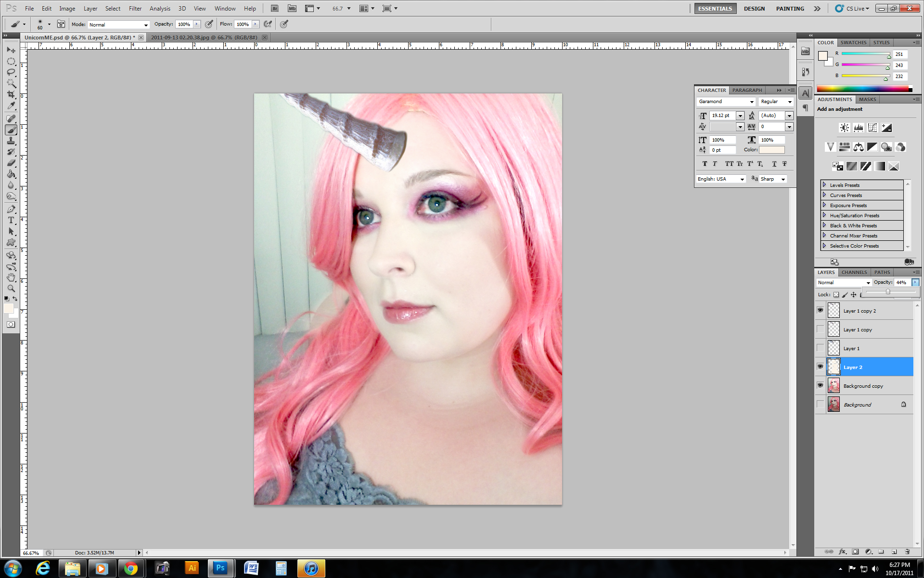Select the Elliptical Marquee tool

[11, 61]
